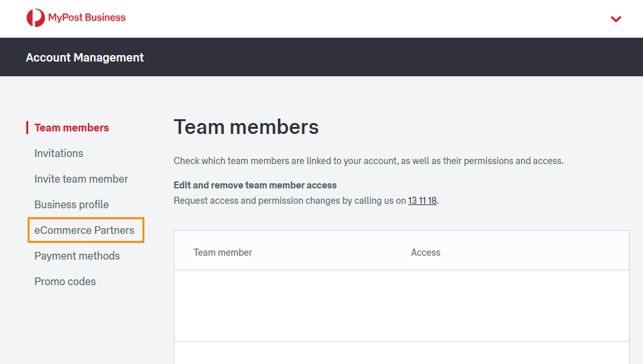Screen dimensions: 643x364
Task: Open Business profile section
Action: [72, 204]
